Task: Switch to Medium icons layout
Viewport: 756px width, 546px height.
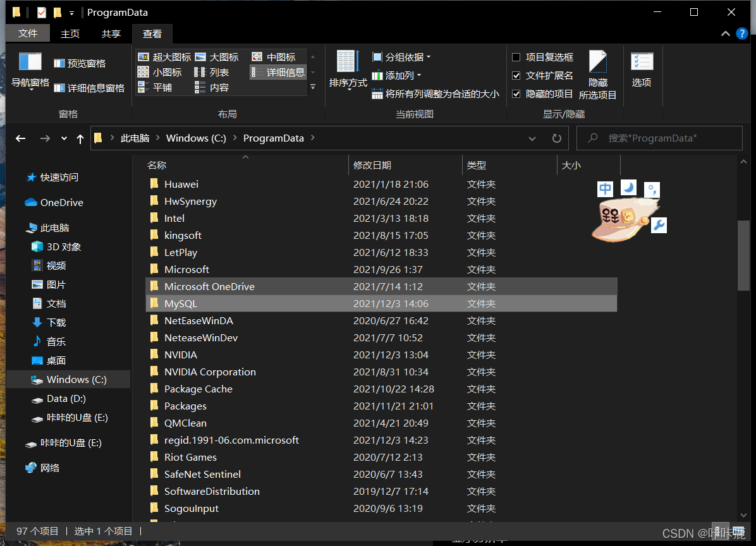Action: point(273,57)
